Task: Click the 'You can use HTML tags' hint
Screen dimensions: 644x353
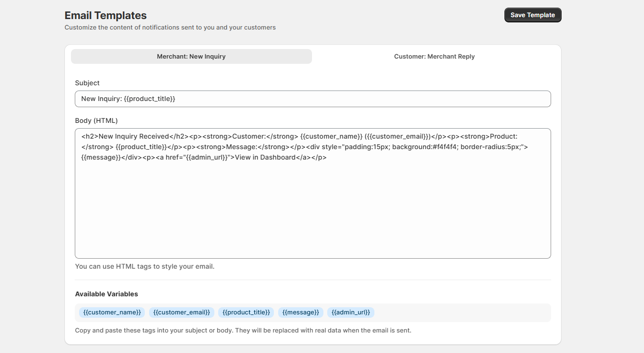Action: point(145,266)
